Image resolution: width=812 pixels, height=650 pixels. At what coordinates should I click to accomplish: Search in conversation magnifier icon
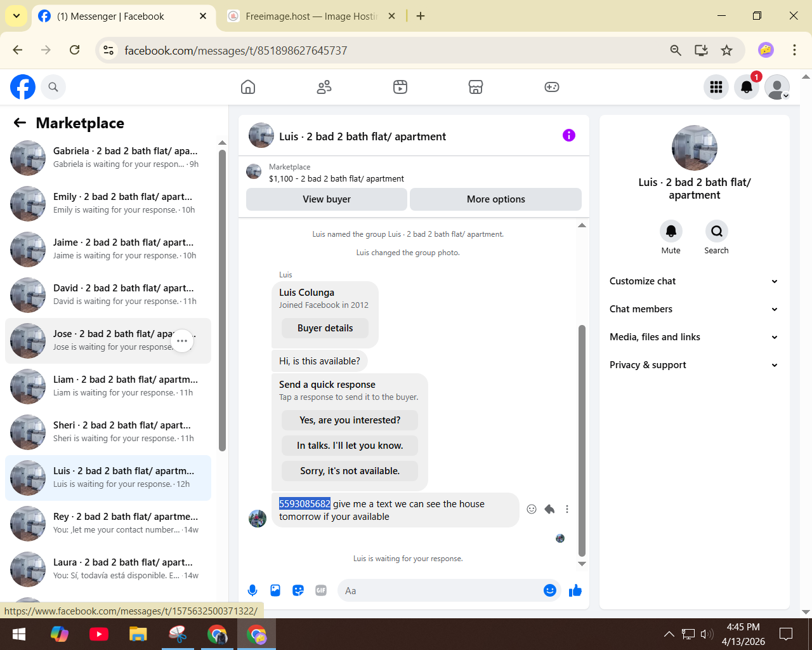pos(716,231)
